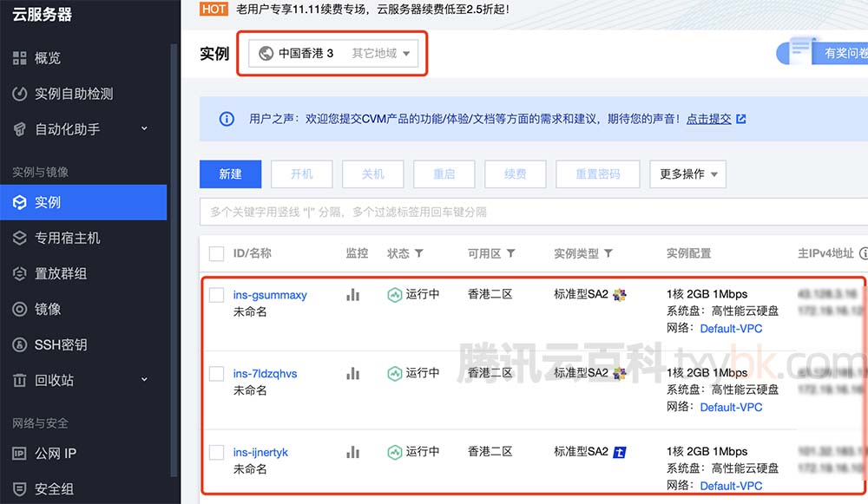Click running status icon of ins-ijnertyk

(395, 452)
